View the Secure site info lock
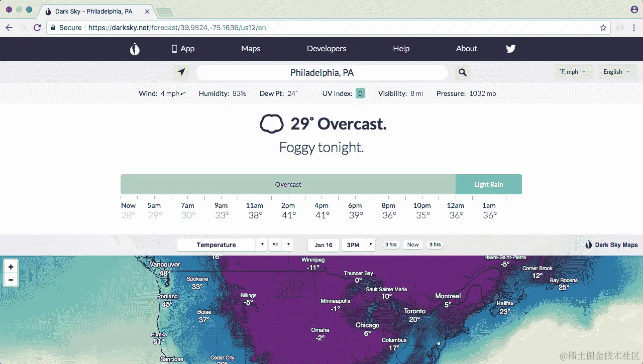The height and width of the screenshot is (364, 643). click(x=66, y=28)
